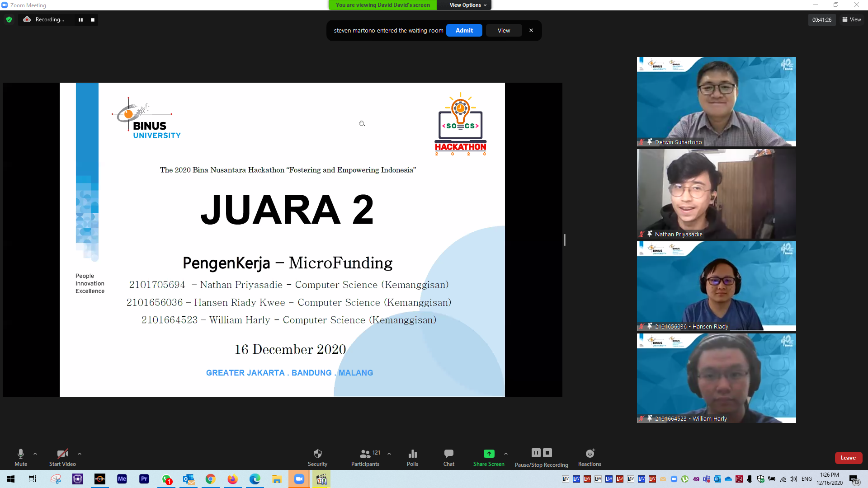The width and height of the screenshot is (868, 488).
Task: Click Microsoft Teams tray icon
Action: (707, 479)
